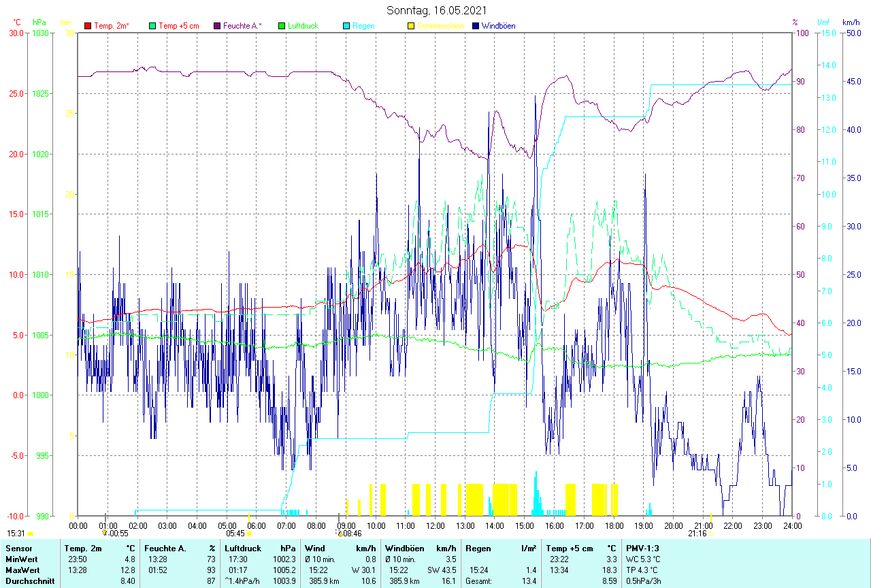Click the °C axis unit label at top left
Image resolution: width=871 pixels, height=588 pixels.
17,22
